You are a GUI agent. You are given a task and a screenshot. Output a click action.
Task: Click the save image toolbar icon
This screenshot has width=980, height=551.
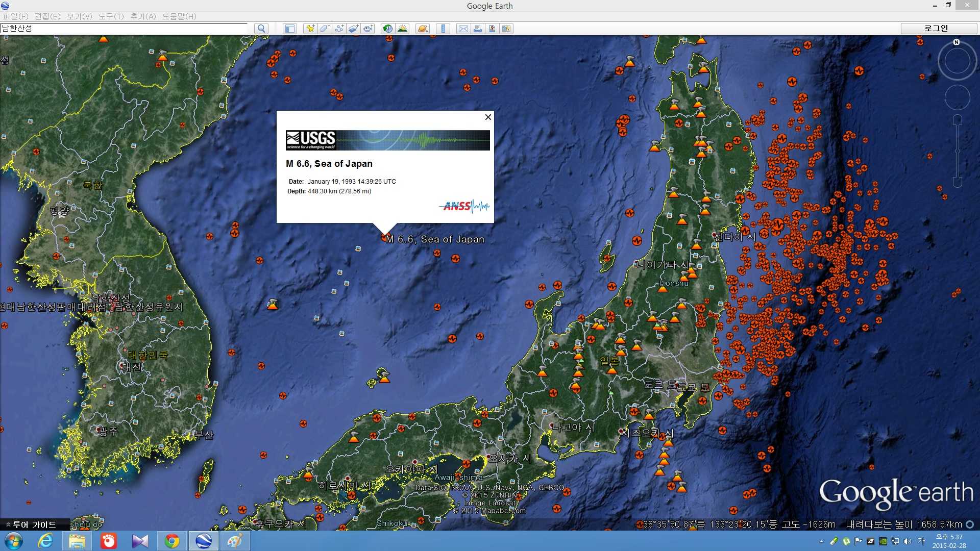[x=492, y=29]
